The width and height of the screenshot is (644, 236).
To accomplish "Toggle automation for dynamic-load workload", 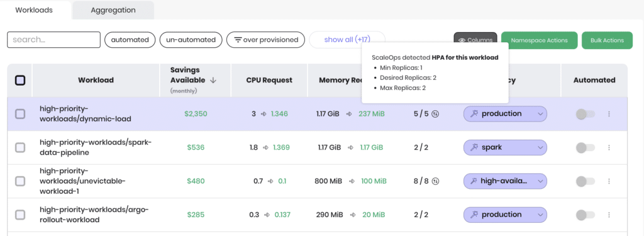I will pos(586,114).
